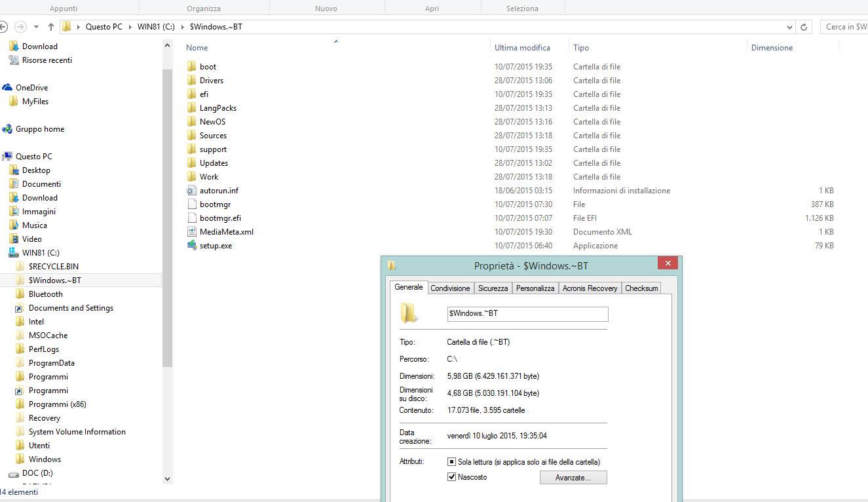Image resolution: width=868 pixels, height=502 pixels.
Task: Click the setup.exe application icon
Action: click(191, 246)
